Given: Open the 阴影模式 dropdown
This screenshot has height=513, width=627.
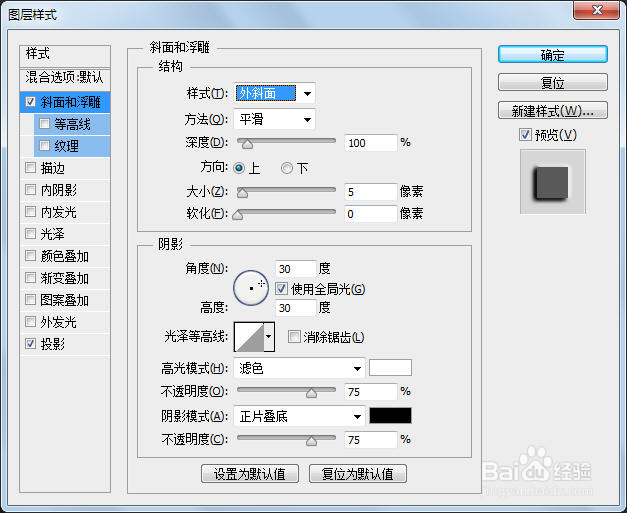Looking at the screenshot, I should (300, 417).
